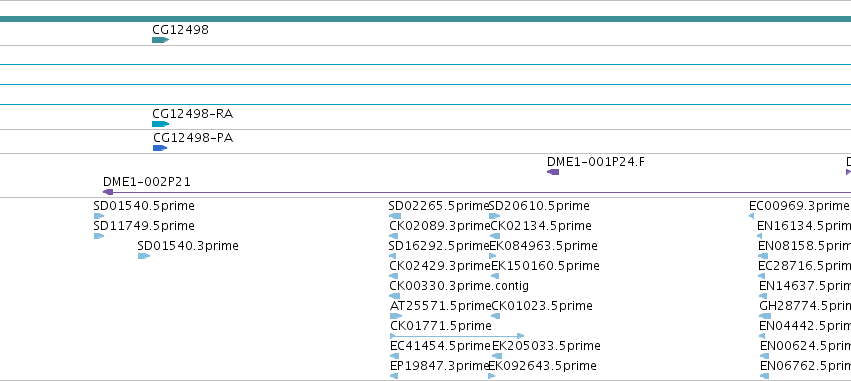Screen dimensions: 851x381
Task: Select the AT25571.5prime EST arrow glyph
Action: (396, 316)
